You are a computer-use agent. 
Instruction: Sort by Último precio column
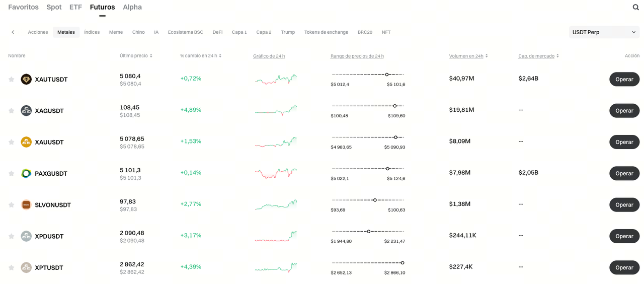pos(136,56)
